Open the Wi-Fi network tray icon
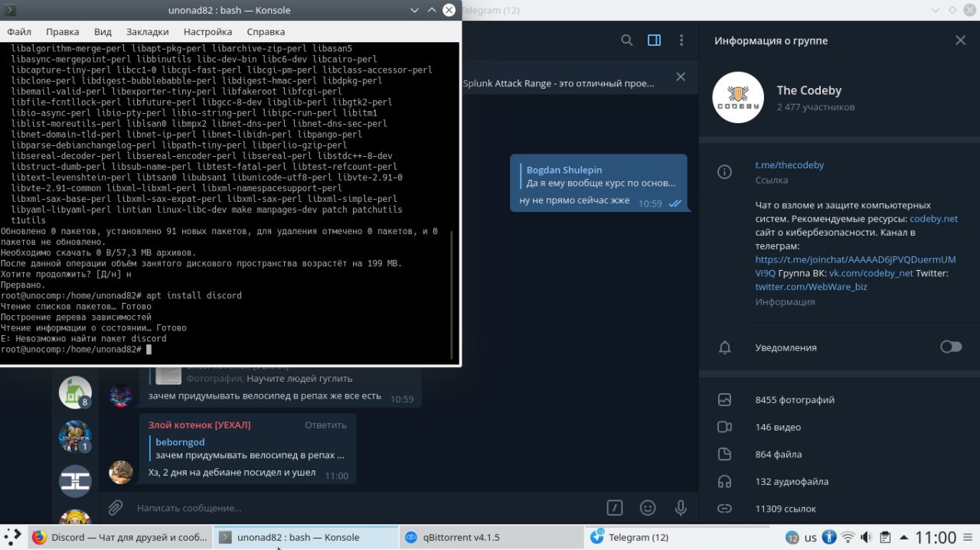The width and height of the screenshot is (980, 550). tap(848, 538)
